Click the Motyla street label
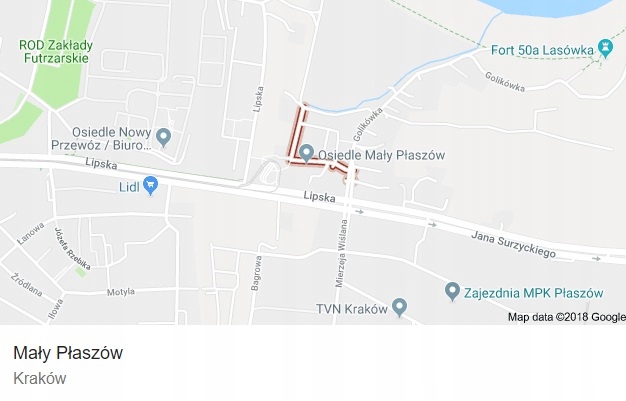The image size is (626, 401). point(121,292)
